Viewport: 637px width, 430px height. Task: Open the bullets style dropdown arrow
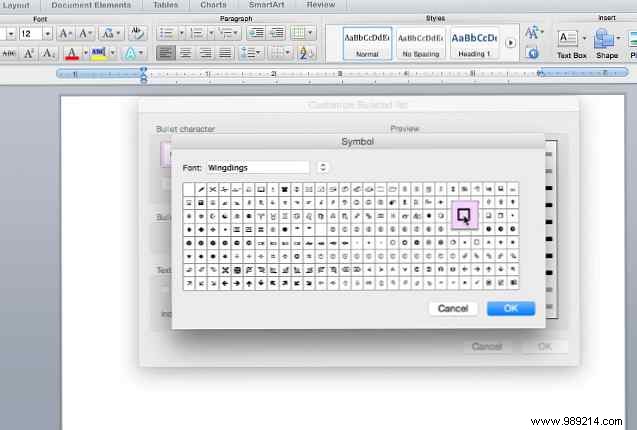point(182,33)
